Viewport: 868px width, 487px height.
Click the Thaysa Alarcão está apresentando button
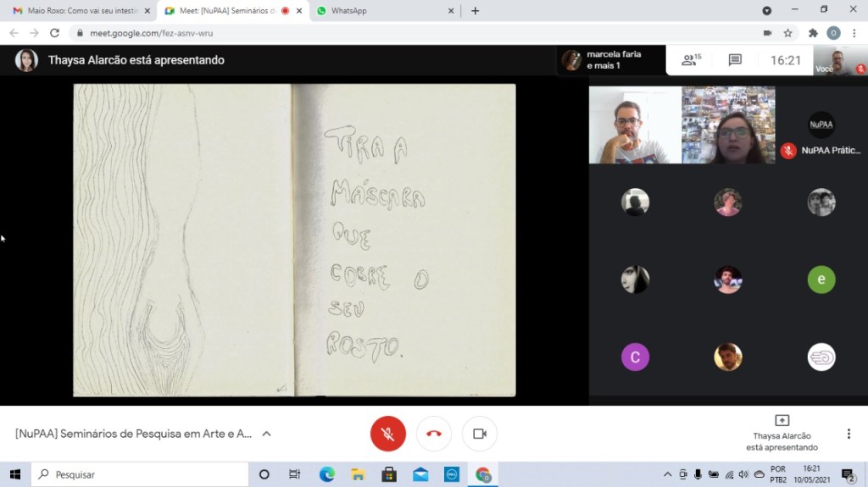coord(782,434)
